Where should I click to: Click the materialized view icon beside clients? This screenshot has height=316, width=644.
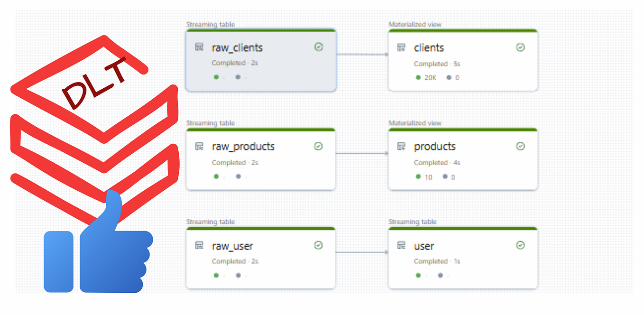(401, 47)
